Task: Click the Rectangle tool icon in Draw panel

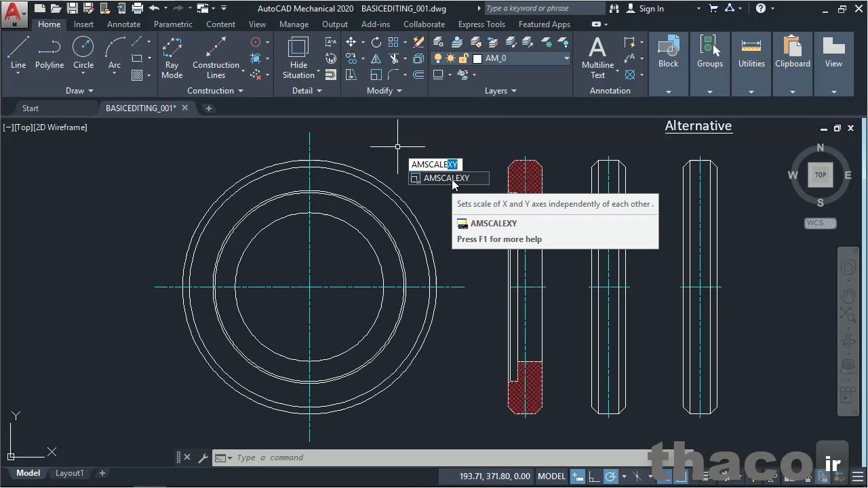Action: click(x=137, y=58)
